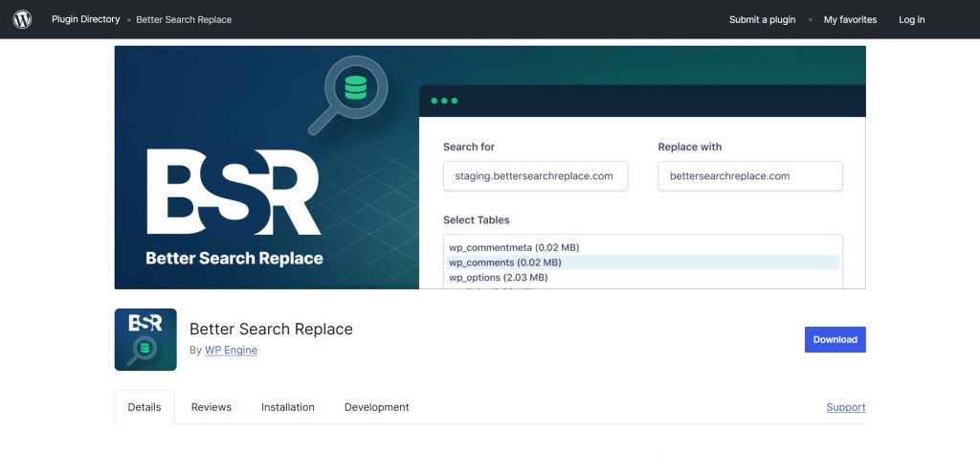Click the magnifying glass database icon in banner
Viewport: 980px width, 457px height.
348,93
